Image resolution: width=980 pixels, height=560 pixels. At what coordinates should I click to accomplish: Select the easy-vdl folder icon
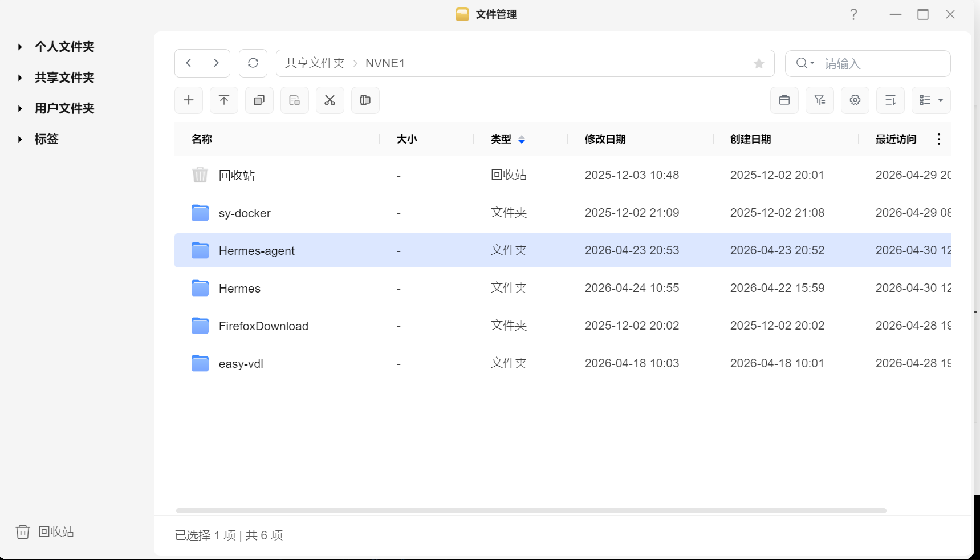(200, 363)
